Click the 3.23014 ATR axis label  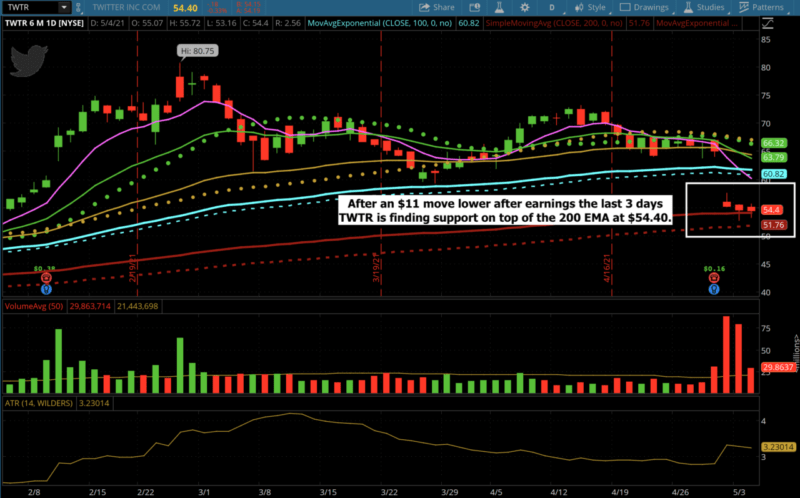coord(778,447)
